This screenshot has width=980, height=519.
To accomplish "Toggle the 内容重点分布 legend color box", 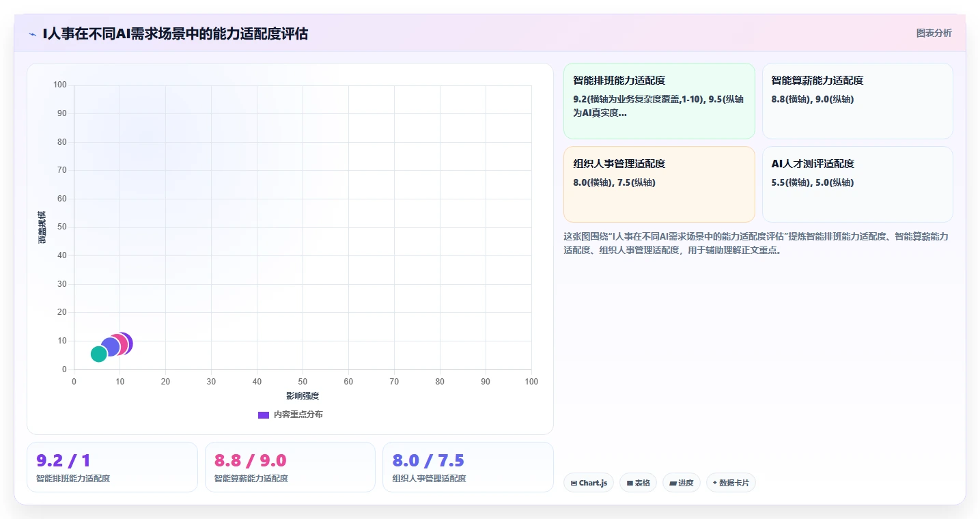I will pos(264,415).
